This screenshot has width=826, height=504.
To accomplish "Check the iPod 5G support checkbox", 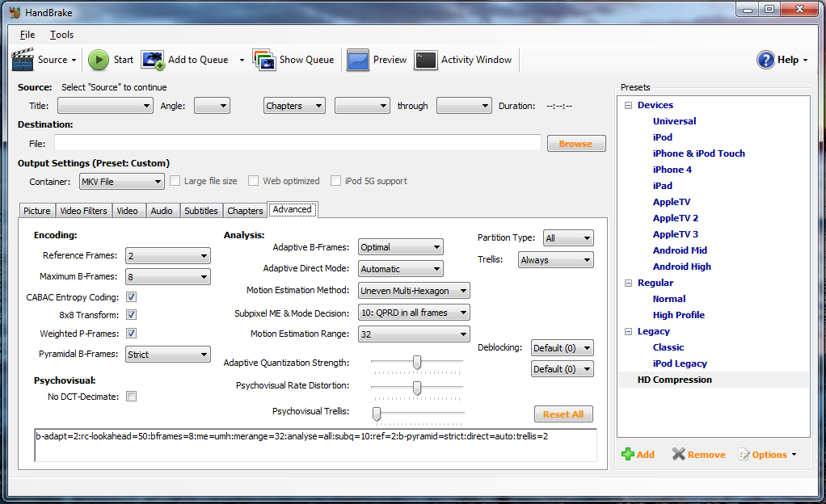I will [335, 181].
